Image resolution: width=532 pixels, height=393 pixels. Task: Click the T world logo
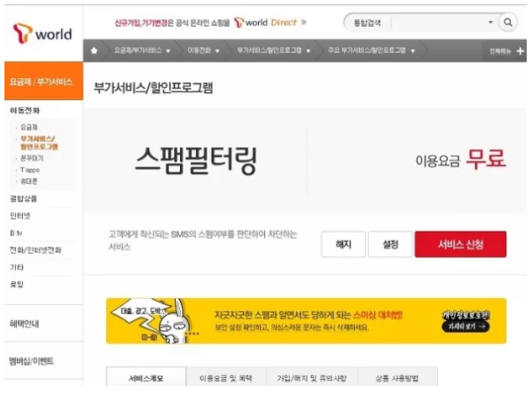(43, 33)
